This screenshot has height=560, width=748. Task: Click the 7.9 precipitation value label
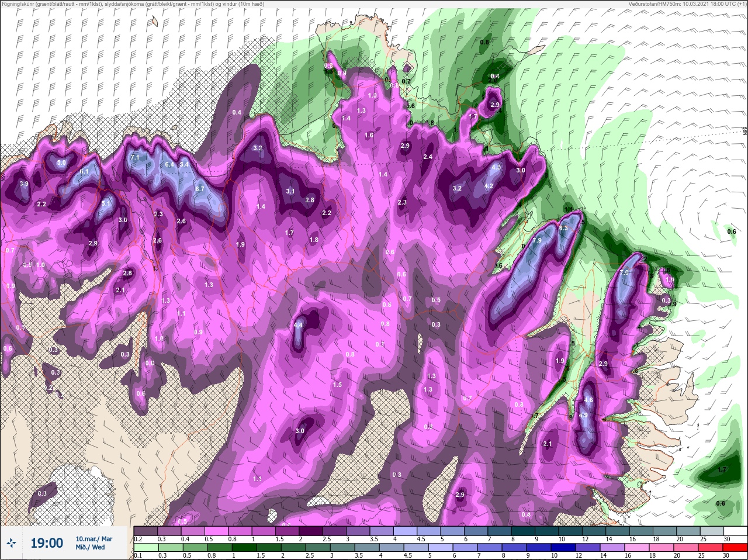coord(537,241)
